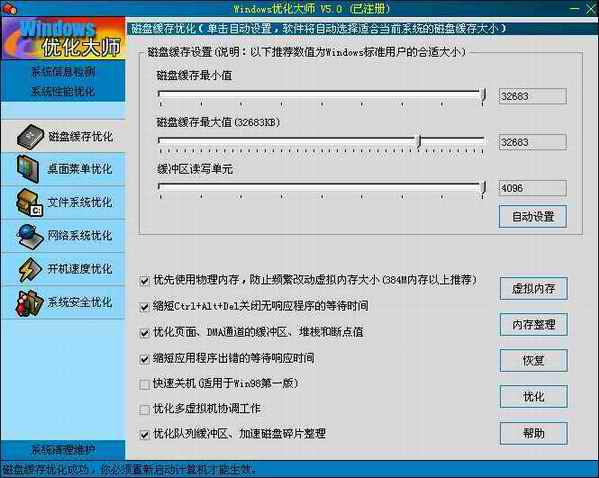Click the 恢复 button
The height and width of the screenshot is (478, 599).
534,360
